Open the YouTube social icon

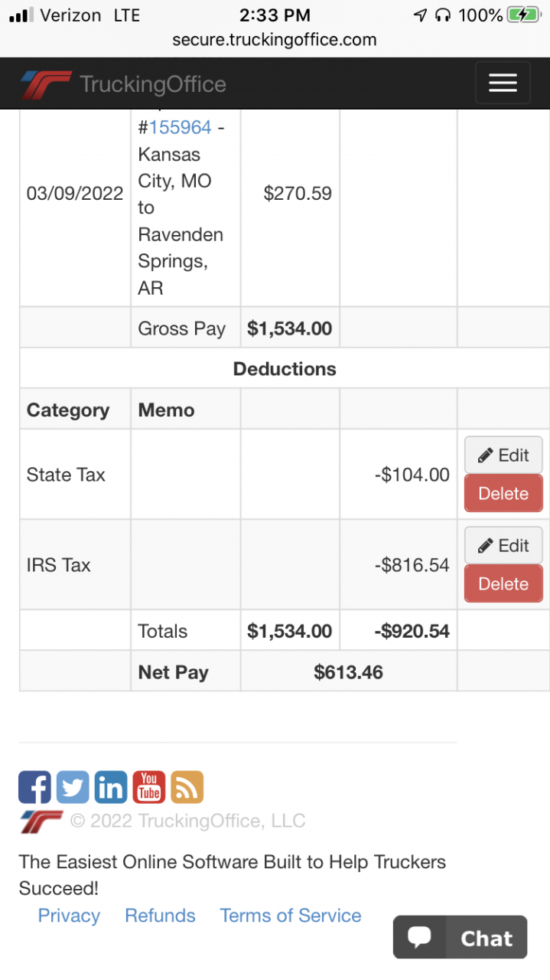(149, 787)
